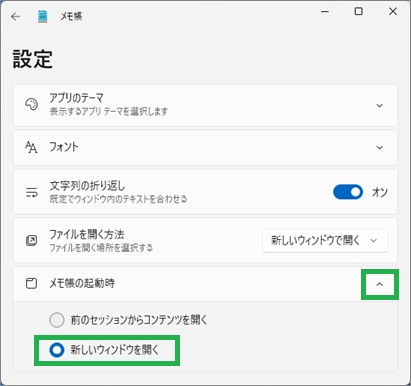The height and width of the screenshot is (386, 411).
Task: Click the フォント AA icon
Action: (x=31, y=147)
